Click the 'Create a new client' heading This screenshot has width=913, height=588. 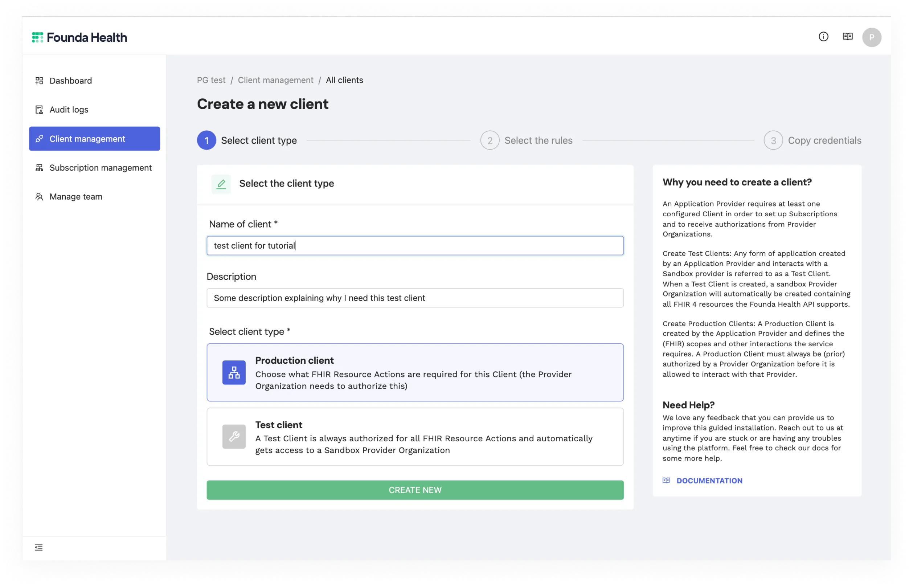click(263, 104)
